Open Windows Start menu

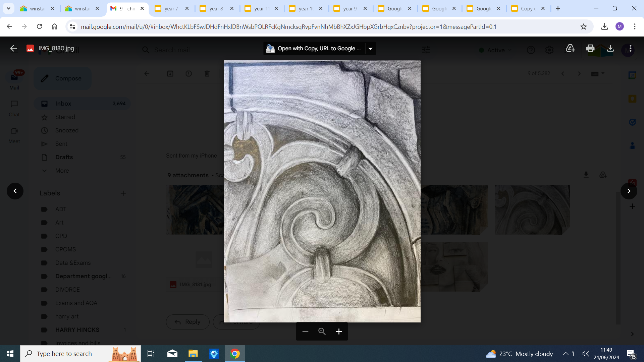click(x=10, y=354)
